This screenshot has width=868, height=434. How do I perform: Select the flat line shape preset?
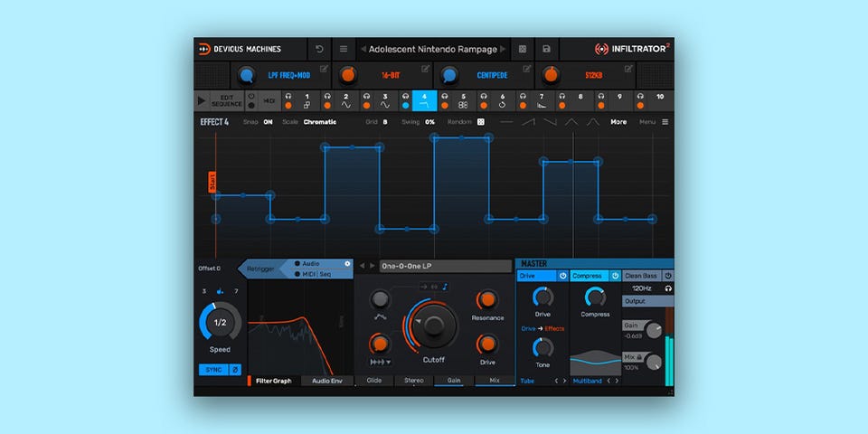click(506, 122)
